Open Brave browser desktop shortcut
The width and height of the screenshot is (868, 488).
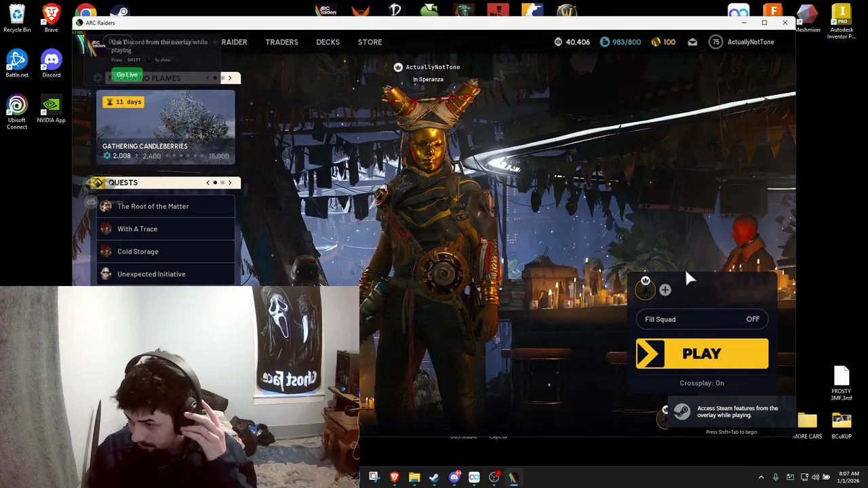click(x=51, y=18)
